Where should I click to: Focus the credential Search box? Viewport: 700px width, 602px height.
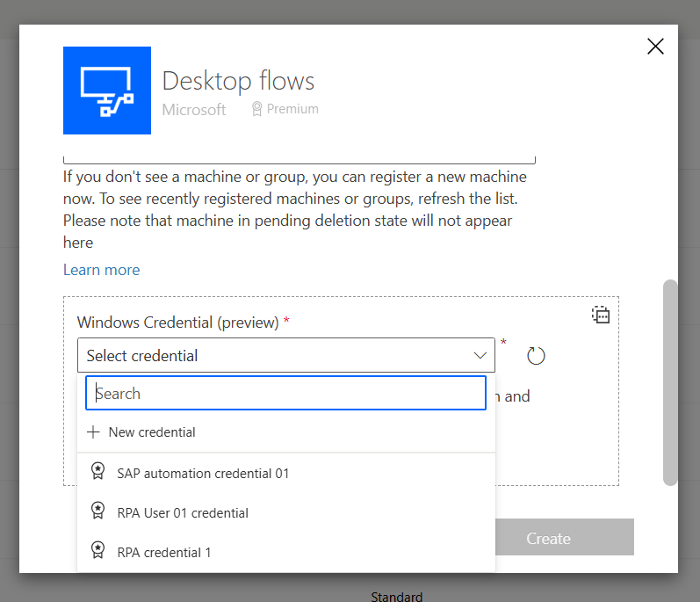pyautogui.click(x=285, y=393)
